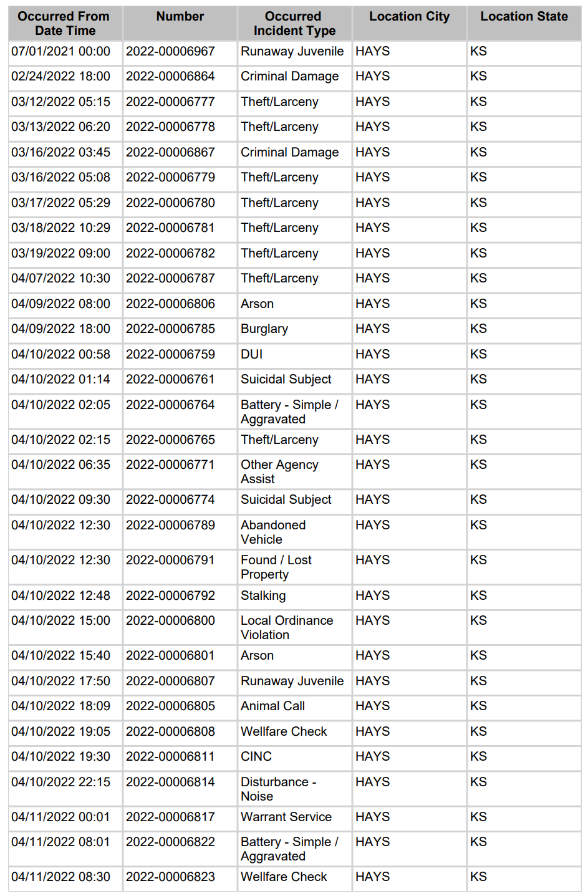
Task: Select the Animal Call incident cell
Action: pyautogui.click(x=272, y=706)
